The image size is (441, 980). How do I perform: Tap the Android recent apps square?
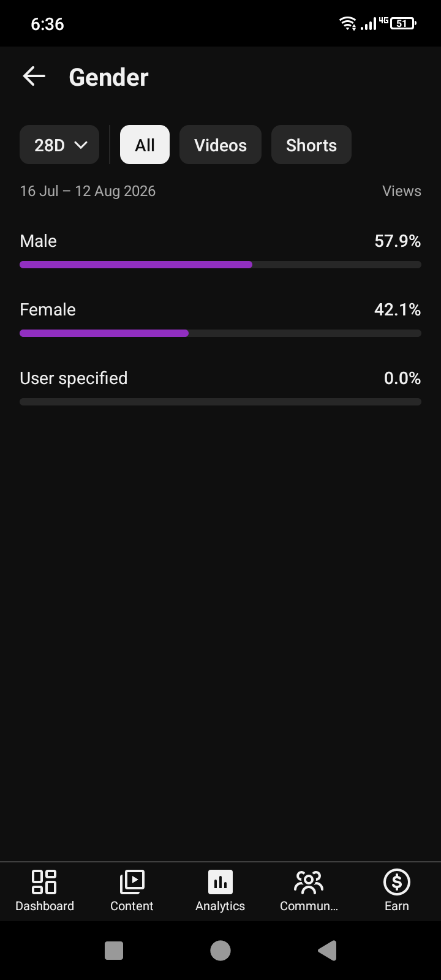pyautogui.click(x=114, y=950)
